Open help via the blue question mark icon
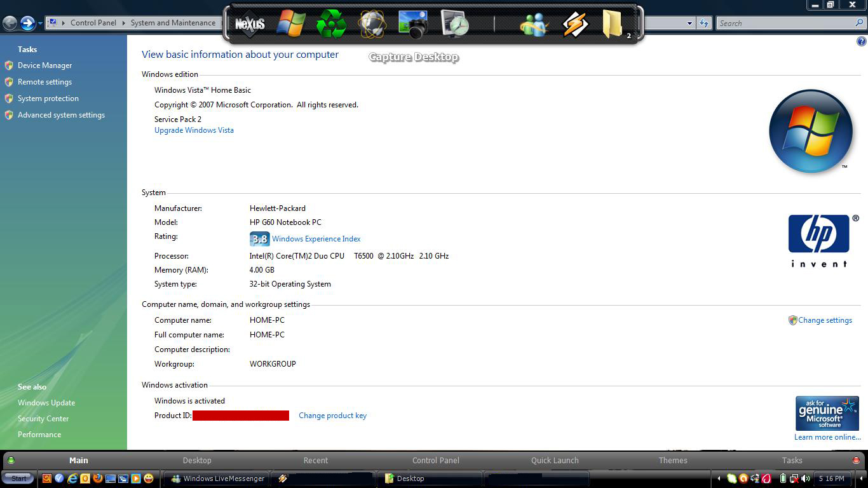Screen dimensions: 868x488 (862, 41)
